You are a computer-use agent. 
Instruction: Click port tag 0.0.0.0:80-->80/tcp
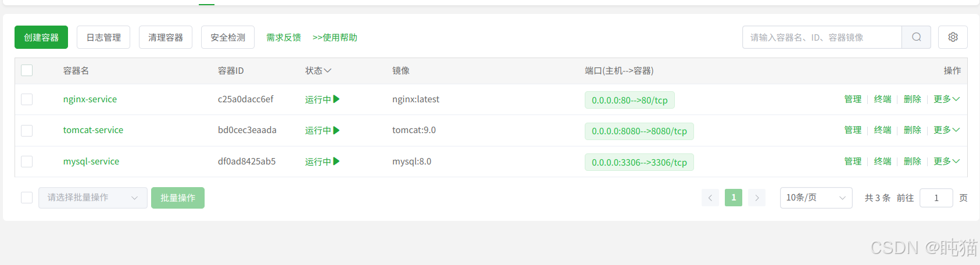click(630, 100)
